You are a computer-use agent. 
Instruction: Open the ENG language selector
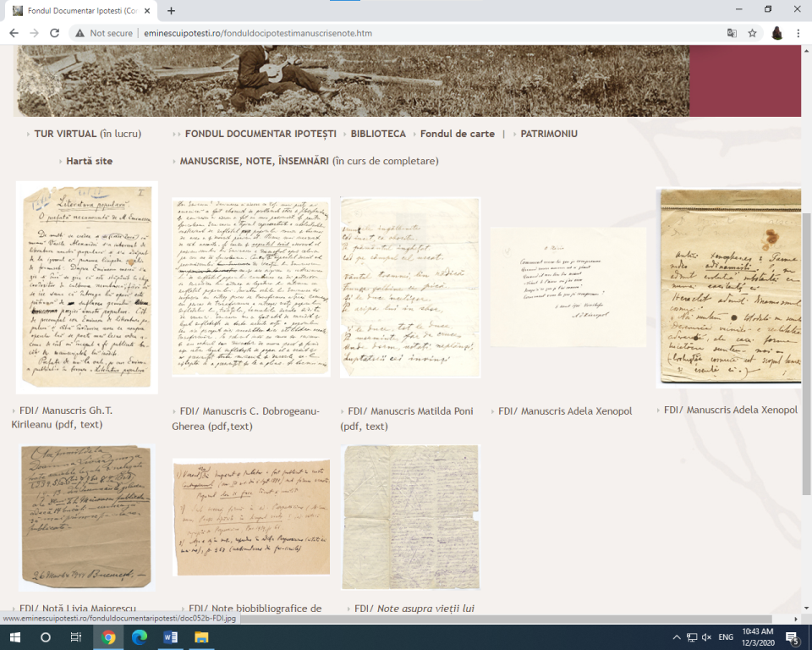pos(726,636)
